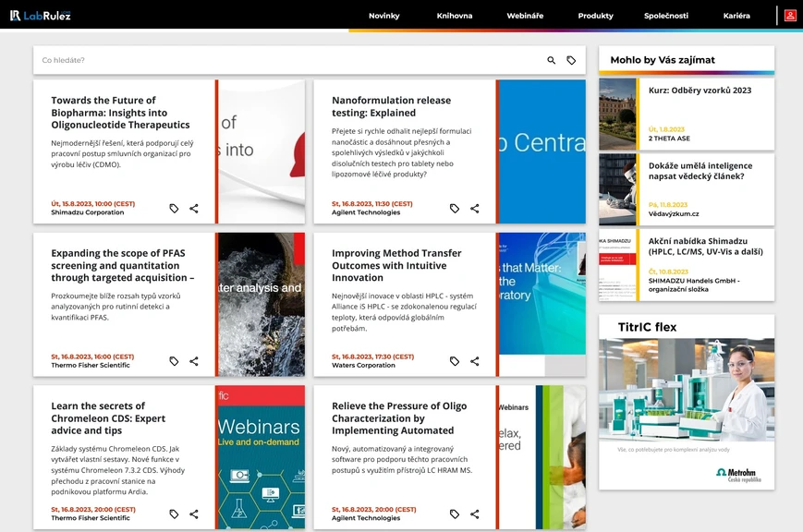803x532 pixels.
Task: Click the tag filter icon in search bar
Action: point(571,60)
